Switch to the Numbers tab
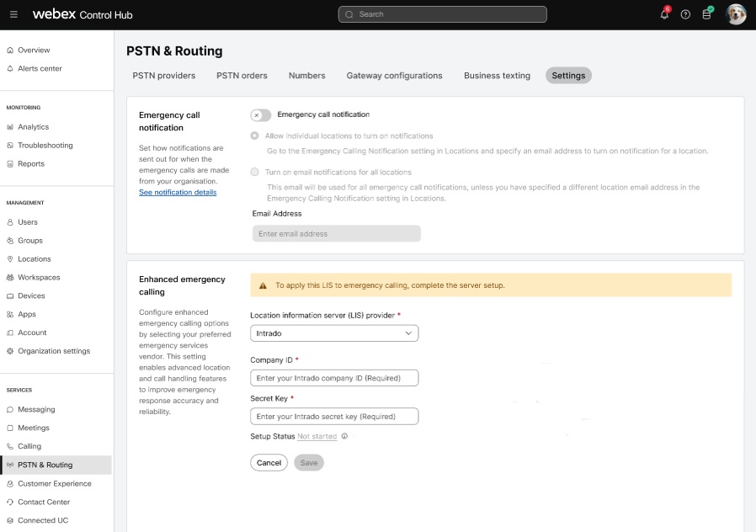Viewport: 756px width, 532px height. pos(306,76)
